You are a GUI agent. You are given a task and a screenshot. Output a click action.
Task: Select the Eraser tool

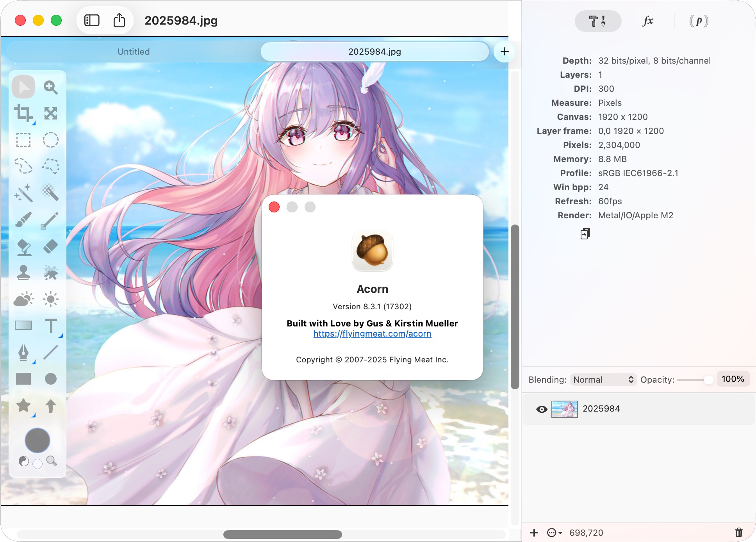coord(50,246)
